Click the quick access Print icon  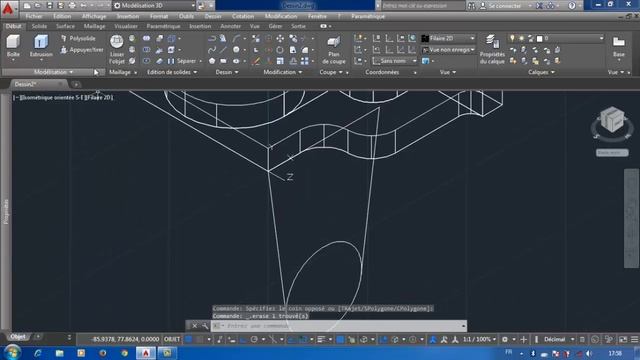point(72,6)
